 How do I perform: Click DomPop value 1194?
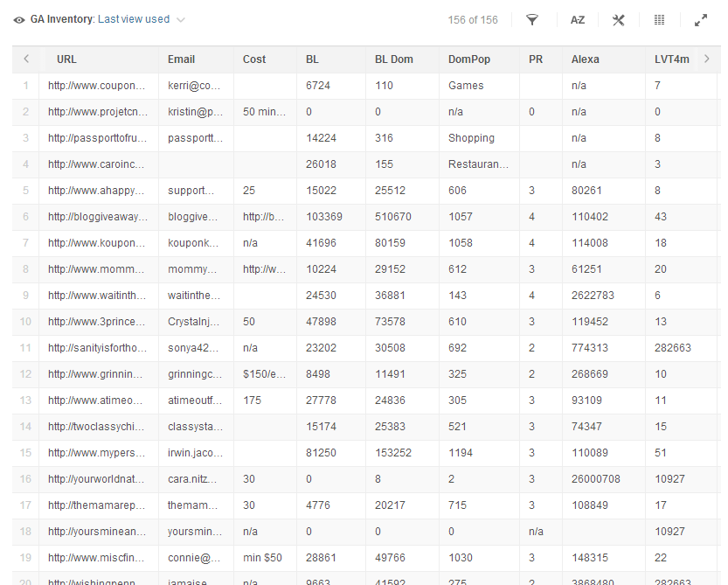(461, 453)
